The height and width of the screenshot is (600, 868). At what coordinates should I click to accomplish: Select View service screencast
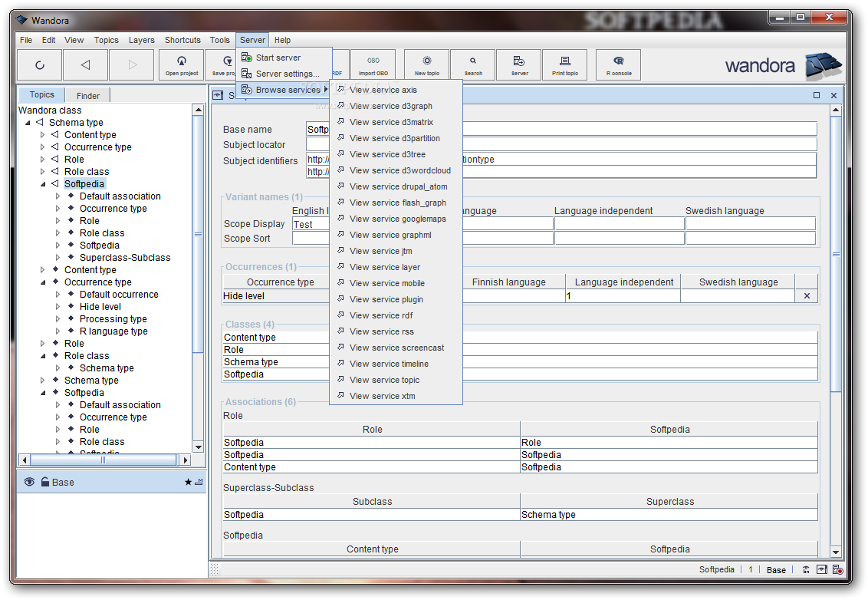coord(396,348)
